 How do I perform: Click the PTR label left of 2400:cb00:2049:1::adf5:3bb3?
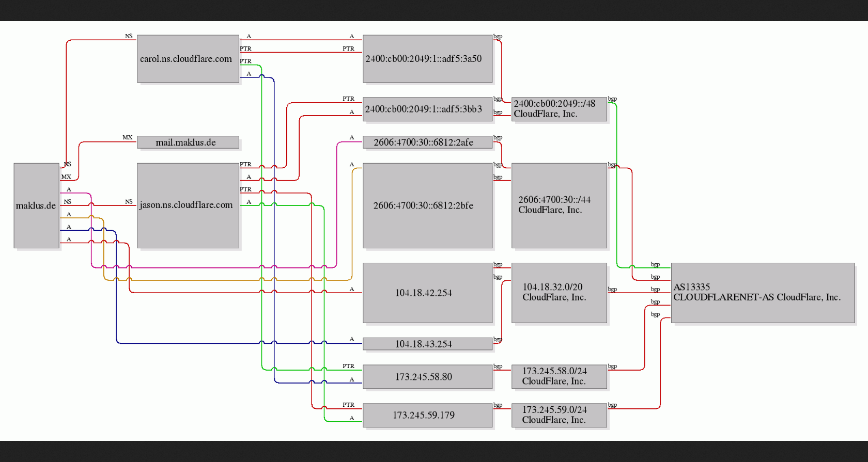(348, 99)
